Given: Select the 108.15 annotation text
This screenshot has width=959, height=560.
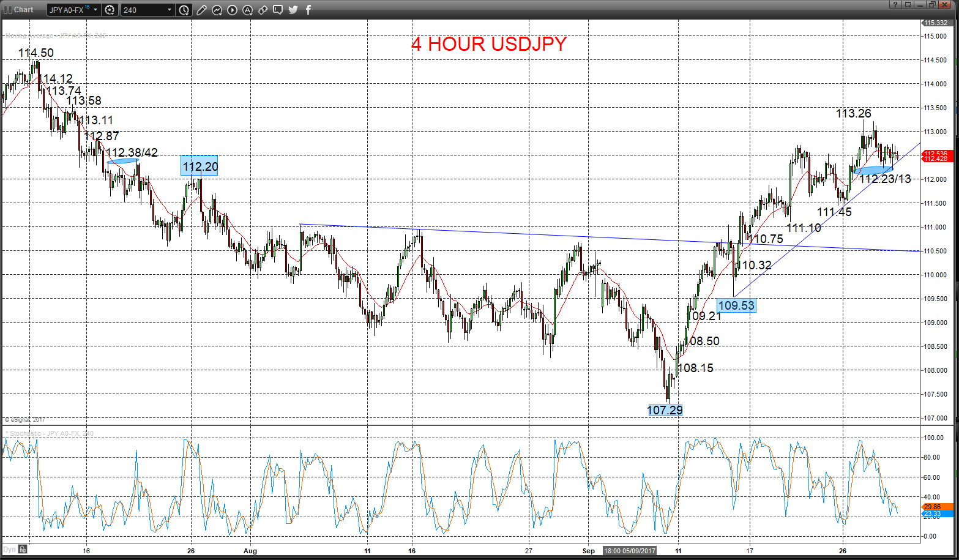Looking at the screenshot, I should click(696, 368).
